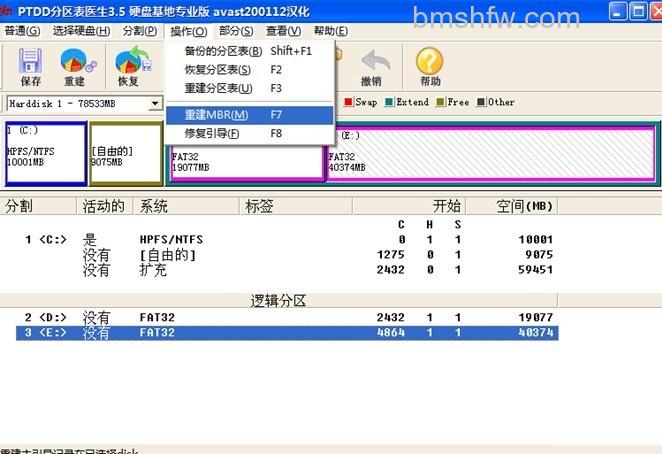Close the open 操作(O) menu
This screenshot has height=454, width=662.
(x=188, y=31)
